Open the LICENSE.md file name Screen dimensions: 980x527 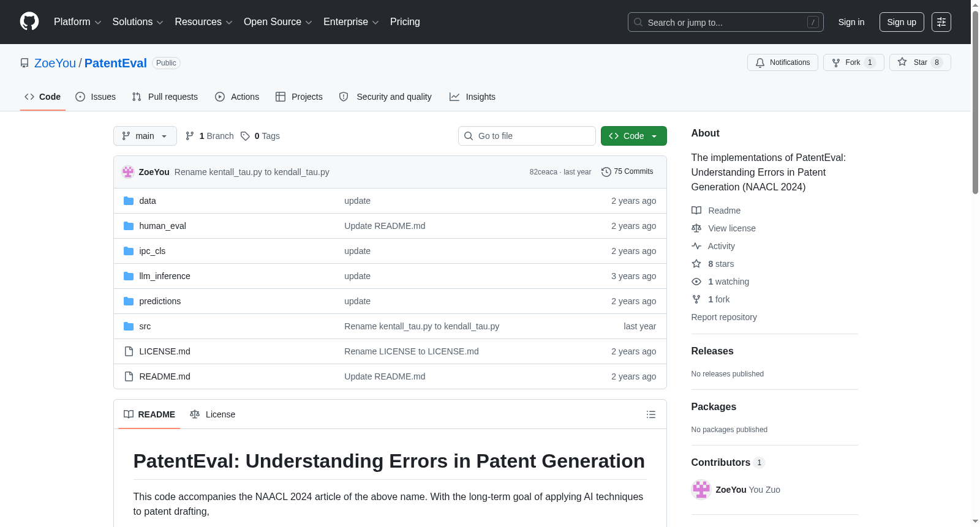[165, 351]
